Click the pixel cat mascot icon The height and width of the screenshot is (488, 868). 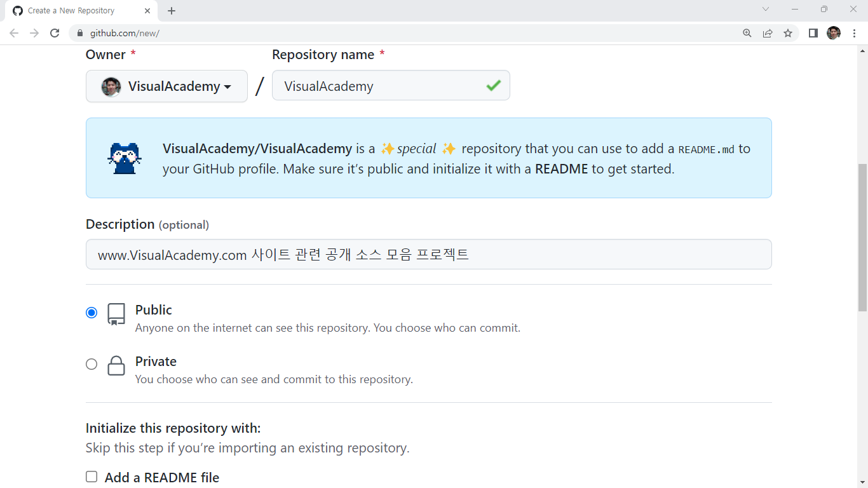pyautogui.click(x=124, y=158)
